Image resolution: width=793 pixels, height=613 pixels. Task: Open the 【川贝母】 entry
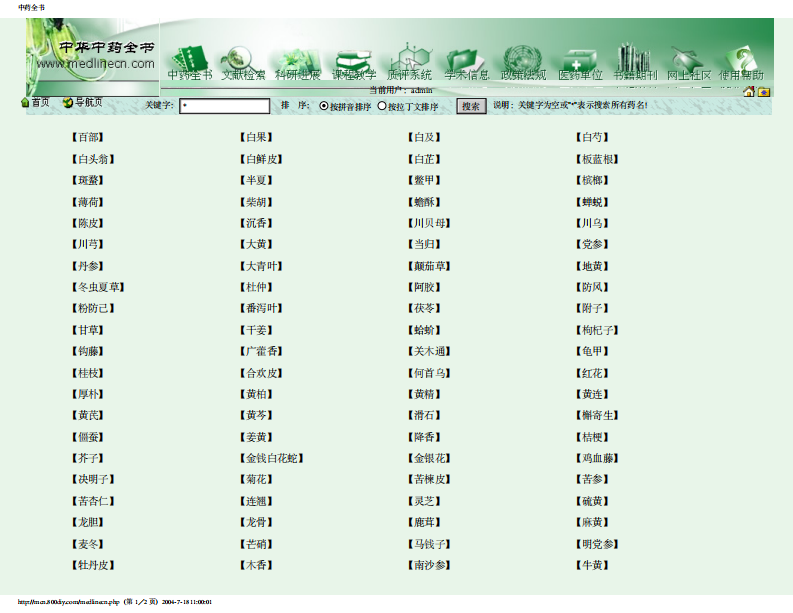pos(429,223)
